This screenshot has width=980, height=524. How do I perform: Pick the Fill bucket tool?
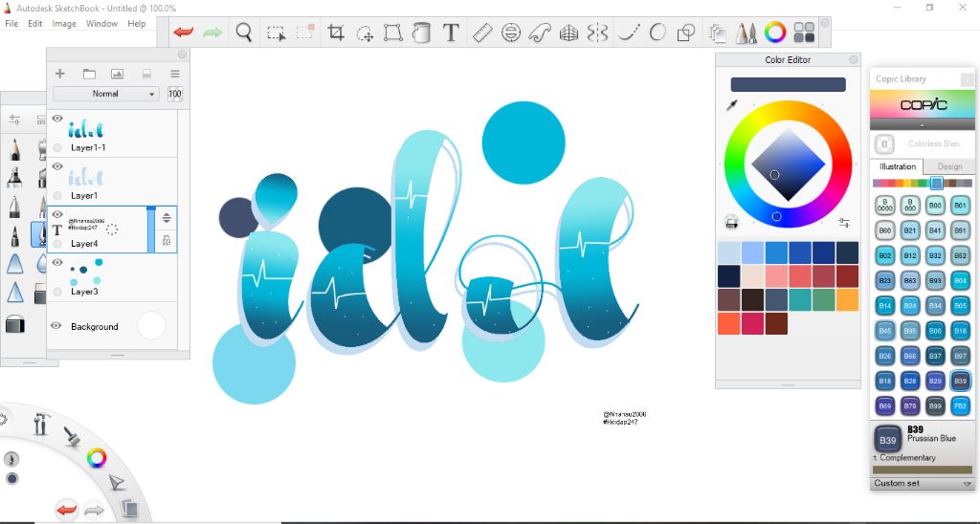422,33
